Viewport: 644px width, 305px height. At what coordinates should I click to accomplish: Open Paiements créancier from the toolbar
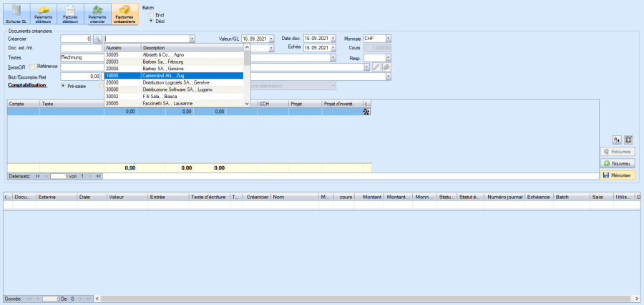(x=97, y=14)
